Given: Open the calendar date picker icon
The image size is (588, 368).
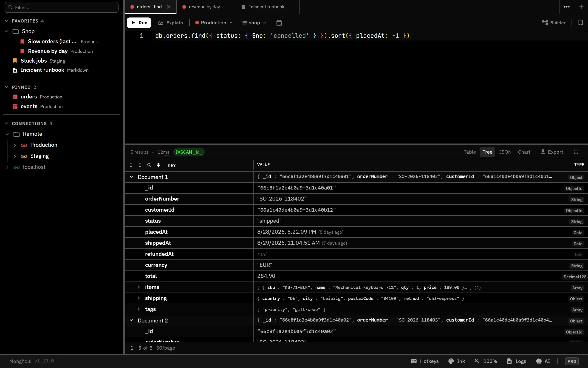Looking at the screenshot, I should coord(279,23).
